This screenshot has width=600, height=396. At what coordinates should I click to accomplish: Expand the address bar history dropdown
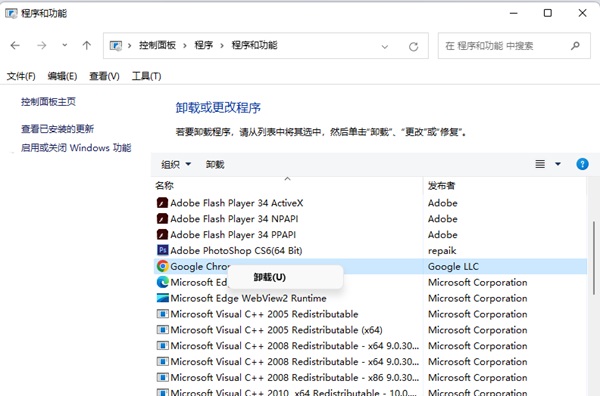pos(385,47)
